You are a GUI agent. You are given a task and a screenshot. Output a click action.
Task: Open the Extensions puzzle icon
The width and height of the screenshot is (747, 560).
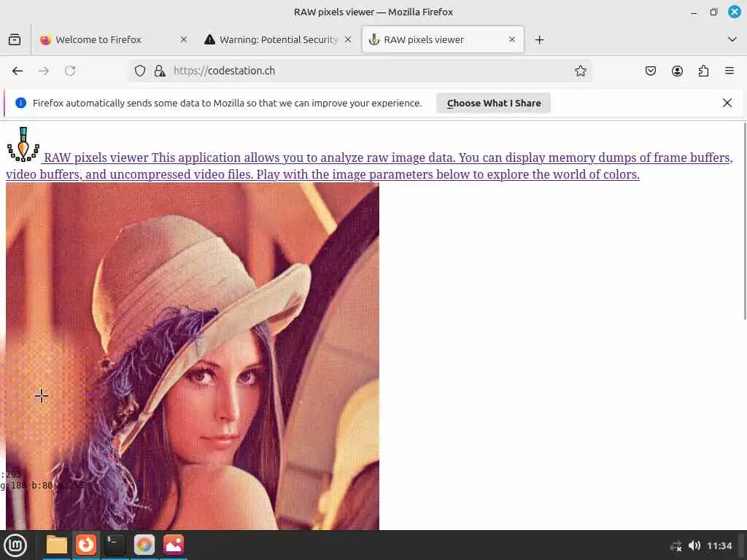[704, 71]
